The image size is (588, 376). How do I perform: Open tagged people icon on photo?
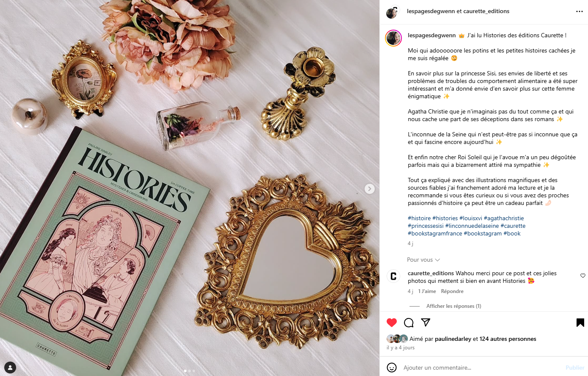click(x=10, y=367)
